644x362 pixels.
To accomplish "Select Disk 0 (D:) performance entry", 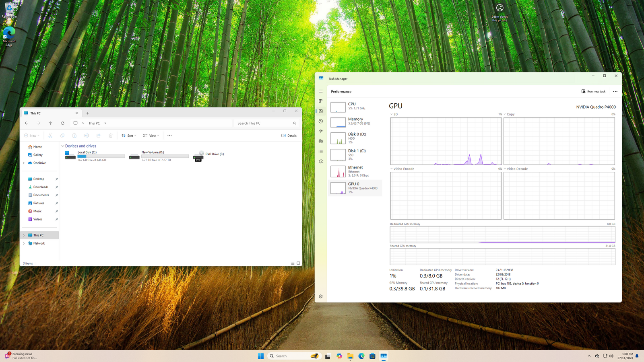I will pos(355,138).
